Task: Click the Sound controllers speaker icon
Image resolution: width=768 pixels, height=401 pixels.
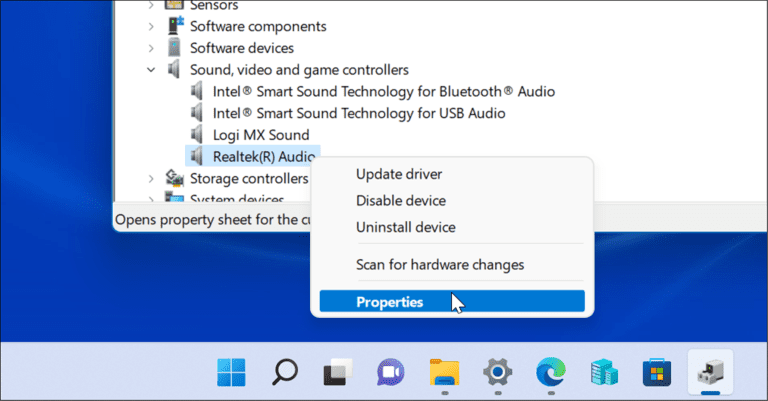Action: [174, 70]
